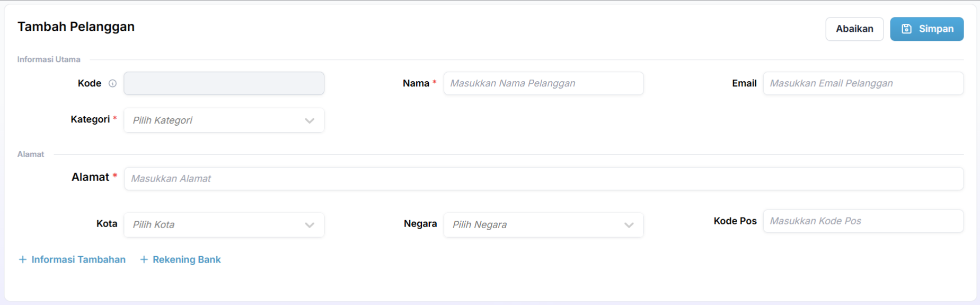
Task: Open the Pilih Kota dropdown
Action: [x=224, y=225]
